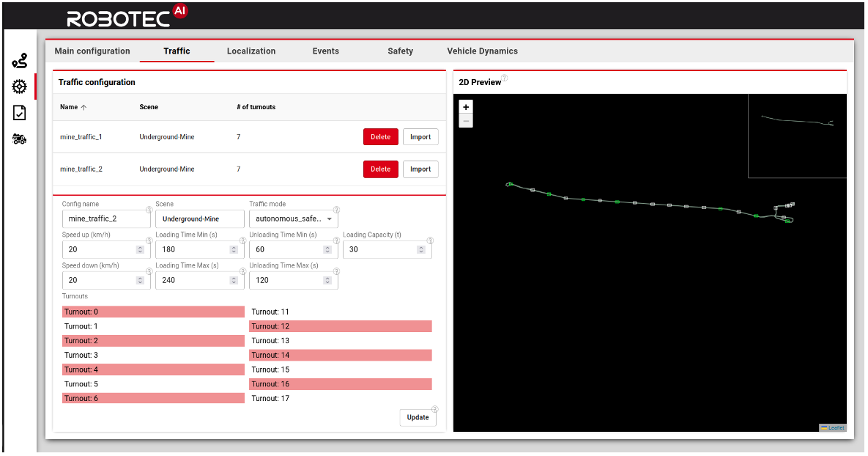Enable Turnout 5

pyautogui.click(x=153, y=383)
